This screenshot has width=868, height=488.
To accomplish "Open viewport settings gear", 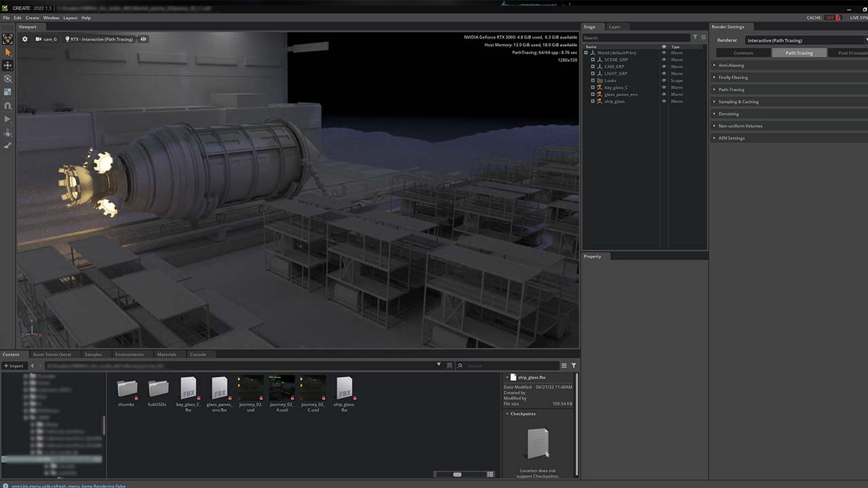I will [25, 39].
